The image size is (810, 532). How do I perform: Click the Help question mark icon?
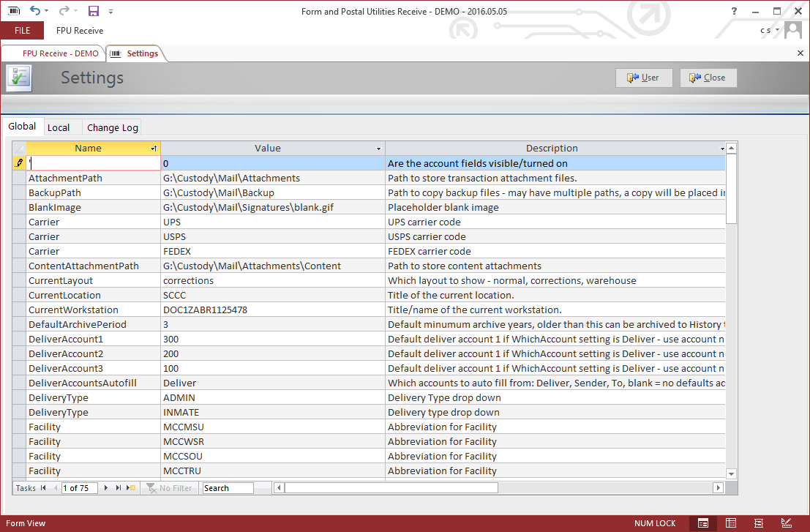[734, 11]
